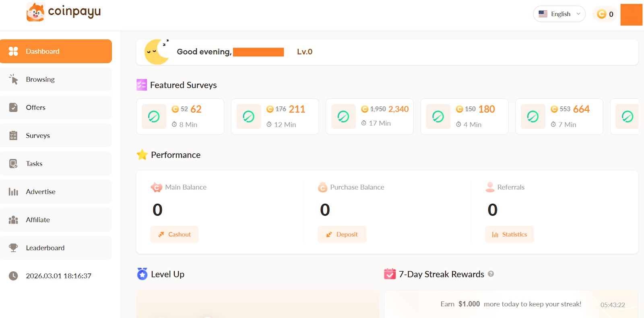Image resolution: width=644 pixels, height=318 pixels.
Task: Open the 2,340 coin 17 Min survey
Action: 369,116
